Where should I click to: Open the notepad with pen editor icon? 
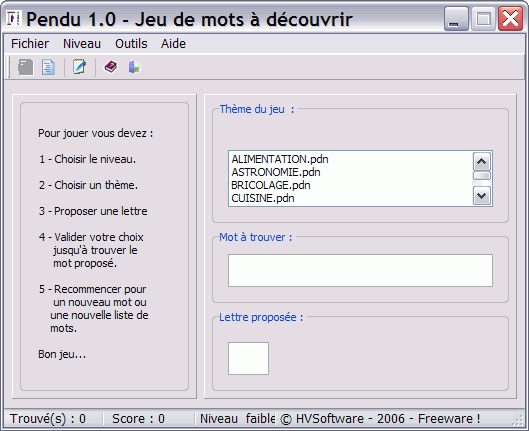(x=80, y=67)
